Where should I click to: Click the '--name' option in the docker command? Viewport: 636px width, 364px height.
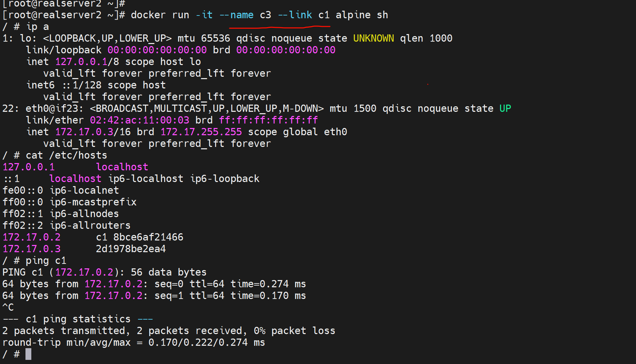pos(236,15)
